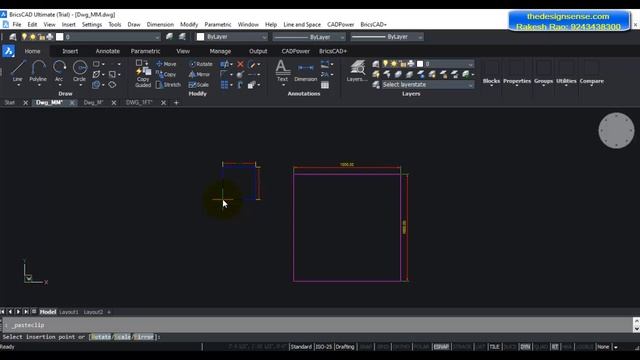Open the layer dropdown on top toolbar
The width and height of the screenshot is (640, 360).
157,37
